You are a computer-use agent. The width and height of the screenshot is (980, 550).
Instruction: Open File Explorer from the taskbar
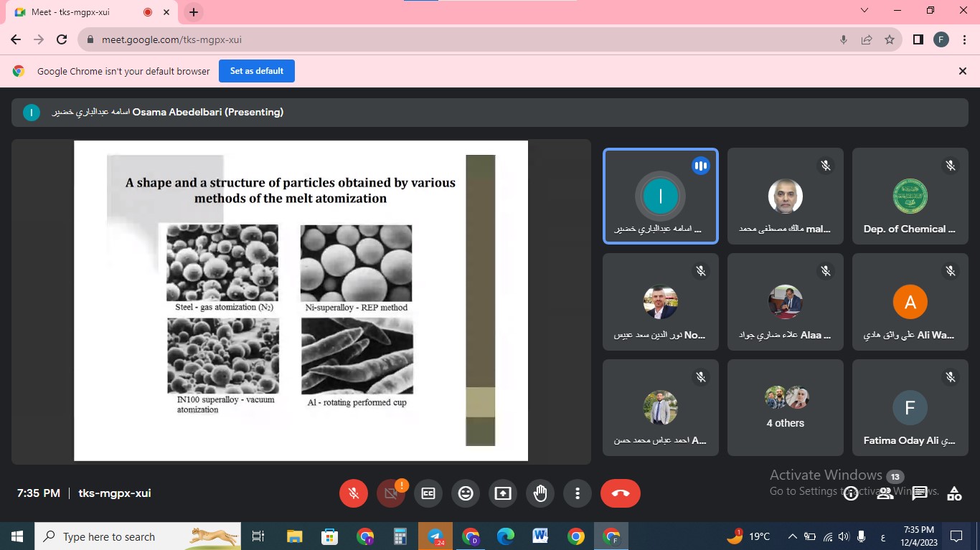click(x=295, y=536)
